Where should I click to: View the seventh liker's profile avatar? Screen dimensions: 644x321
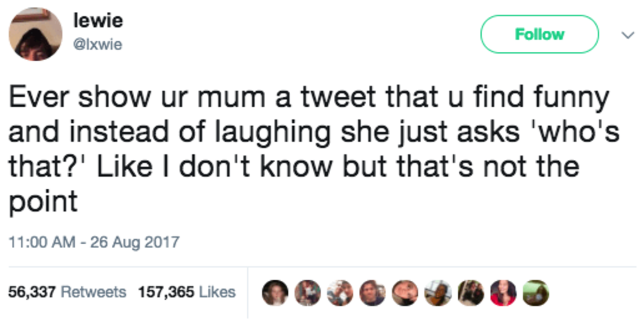(x=471, y=292)
